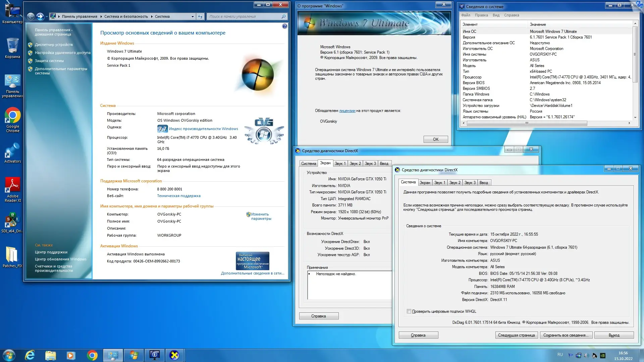
Task: Enable the WHQL digital signatures checkbox
Action: (x=409, y=311)
